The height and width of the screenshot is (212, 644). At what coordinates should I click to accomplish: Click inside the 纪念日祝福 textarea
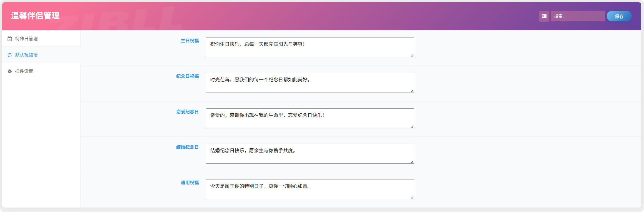click(310, 83)
